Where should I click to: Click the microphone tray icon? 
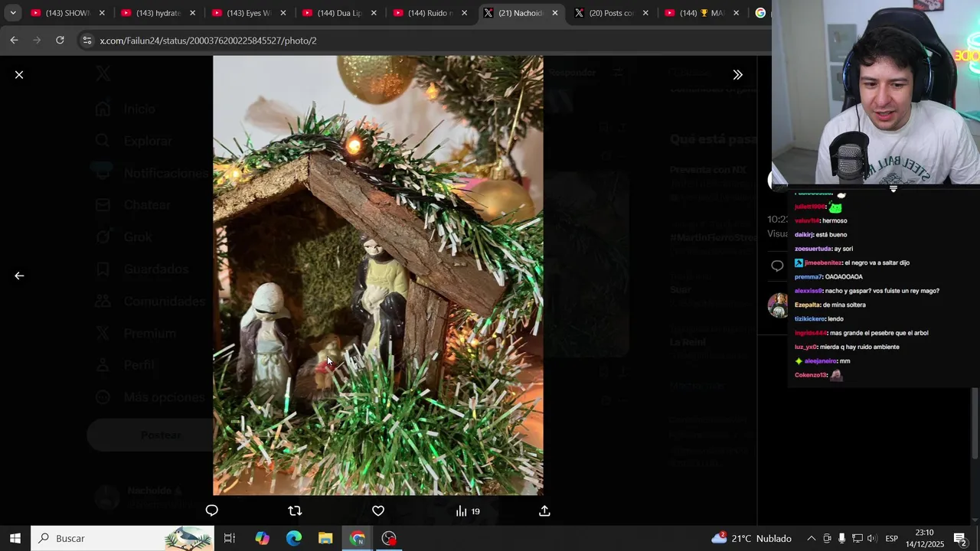(841, 538)
